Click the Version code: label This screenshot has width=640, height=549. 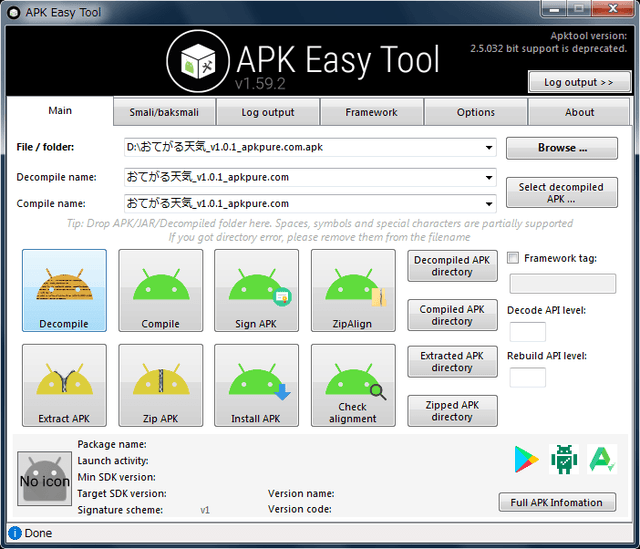click(300, 509)
